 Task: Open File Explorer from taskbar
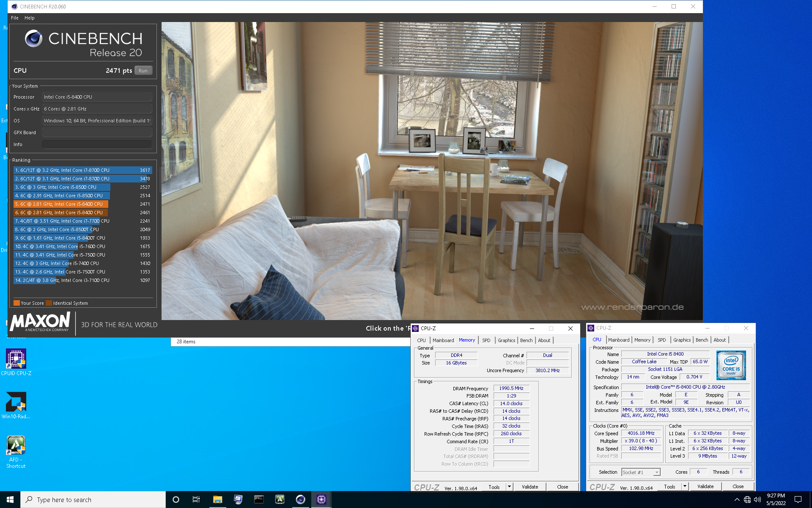[x=217, y=500]
